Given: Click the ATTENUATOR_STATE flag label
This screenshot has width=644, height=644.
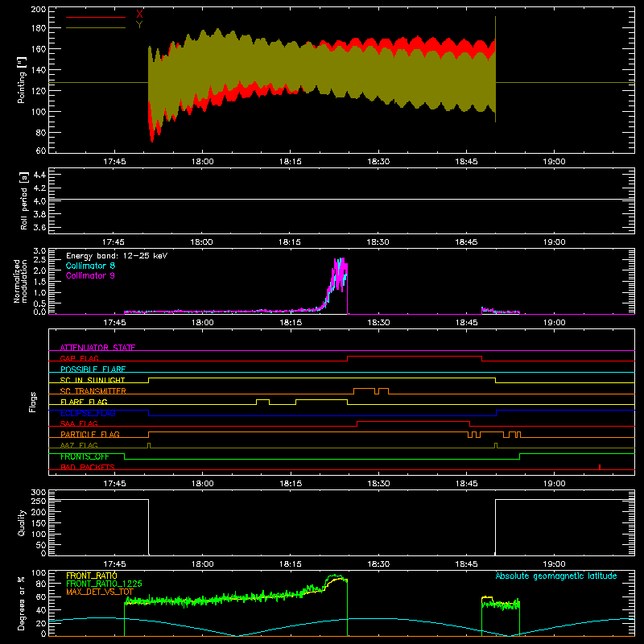Looking at the screenshot, I should coord(97,348).
